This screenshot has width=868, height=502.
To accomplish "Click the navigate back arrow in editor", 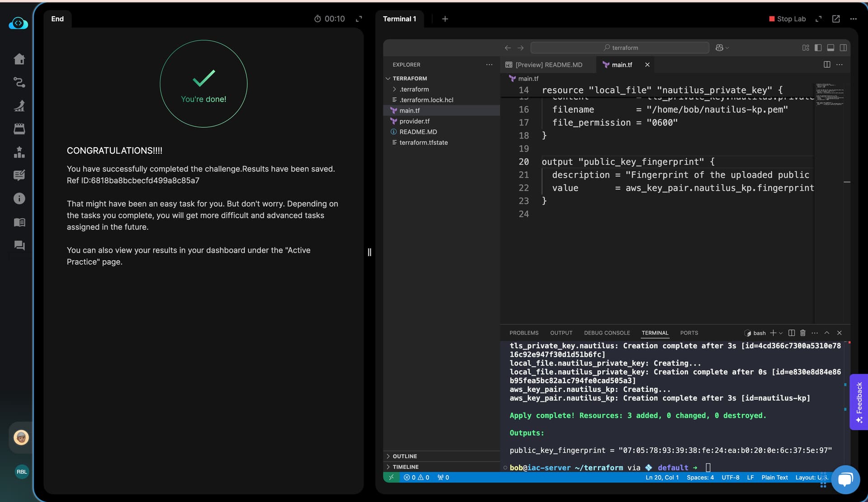I will (x=508, y=48).
